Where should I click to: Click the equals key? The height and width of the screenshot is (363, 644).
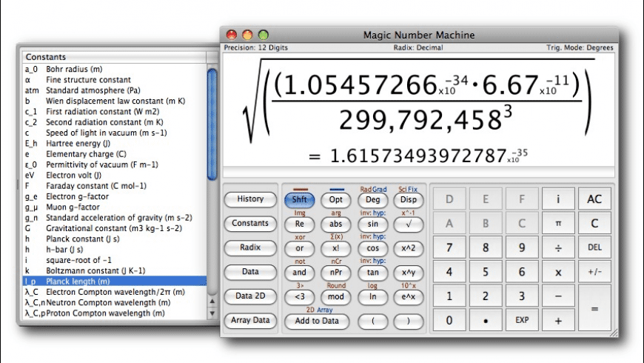(594, 308)
